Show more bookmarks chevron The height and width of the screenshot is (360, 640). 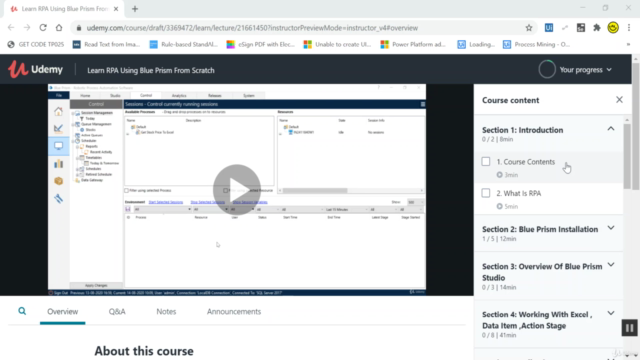tap(628, 44)
